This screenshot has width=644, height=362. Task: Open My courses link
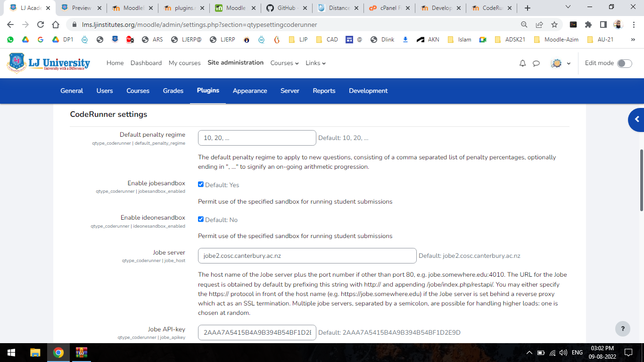(x=184, y=63)
